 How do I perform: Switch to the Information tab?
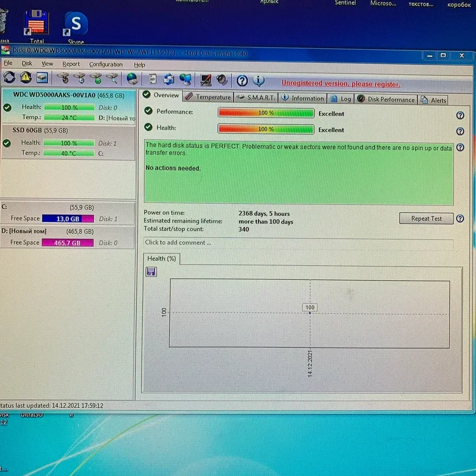[302, 98]
